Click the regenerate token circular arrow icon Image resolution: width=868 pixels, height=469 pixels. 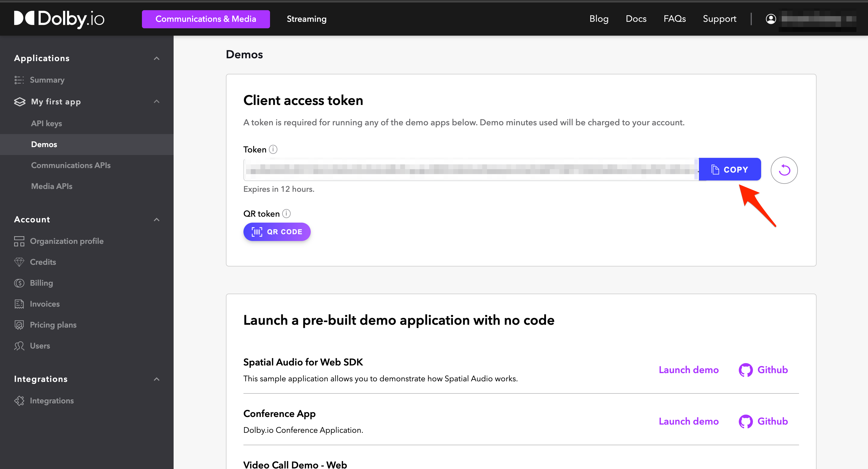(x=784, y=170)
